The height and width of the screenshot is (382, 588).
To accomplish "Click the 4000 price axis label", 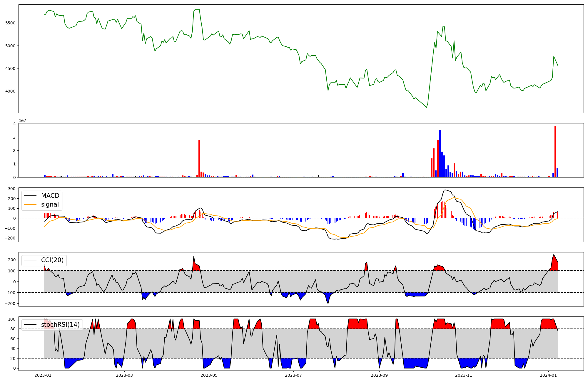I will [x=11, y=91].
